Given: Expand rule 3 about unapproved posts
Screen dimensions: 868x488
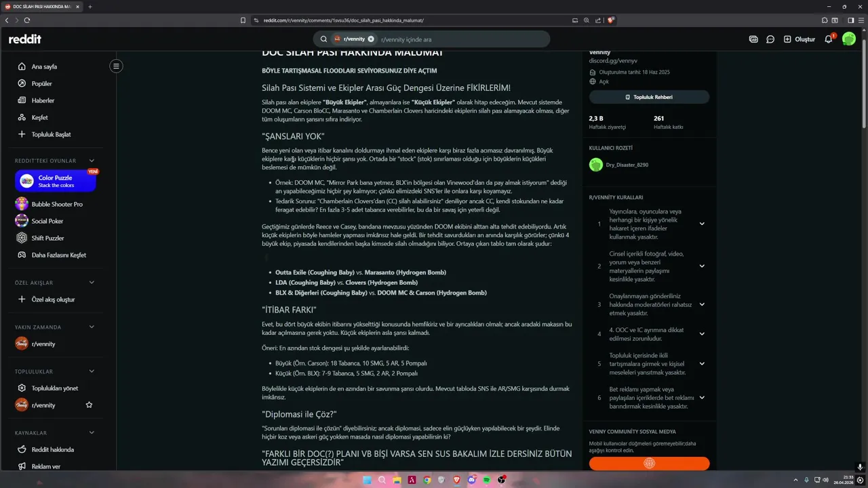Looking at the screenshot, I should 702,304.
